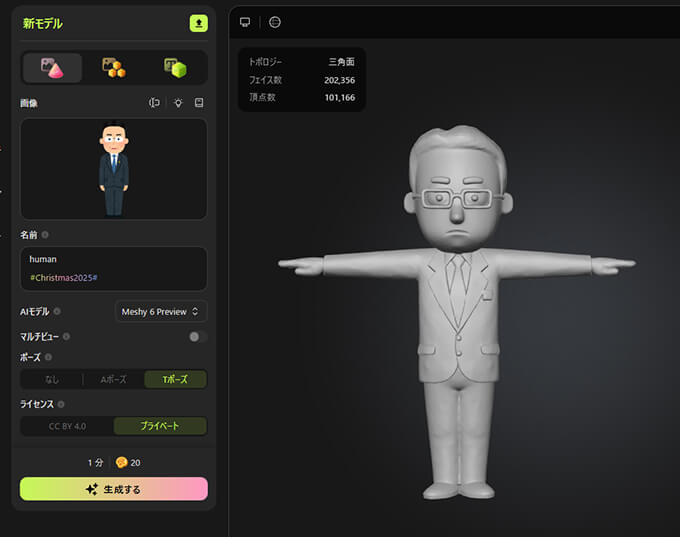This screenshot has height=537, width=680.
Task: Click the lightbulb tips icon above image
Action: pyautogui.click(x=178, y=103)
